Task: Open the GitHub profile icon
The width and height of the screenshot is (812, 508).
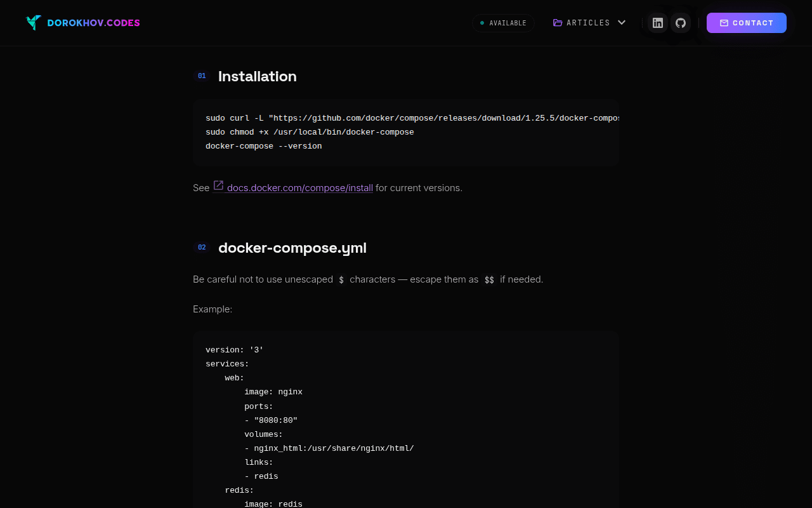Action: [x=681, y=23]
